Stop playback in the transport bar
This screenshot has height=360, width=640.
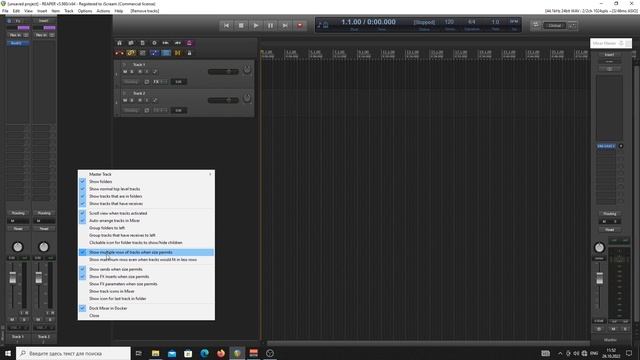(241, 25)
